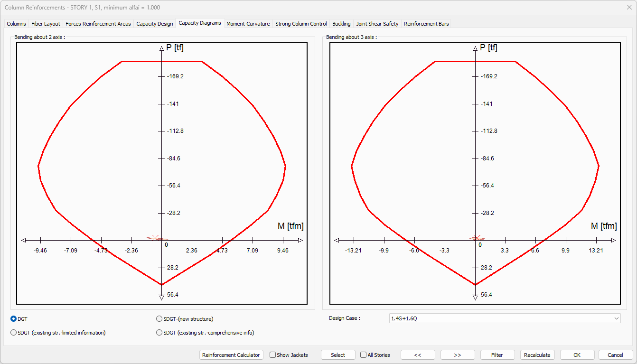Close the Column Reinforcements dialog window
637x364 pixels.
[x=629, y=7]
